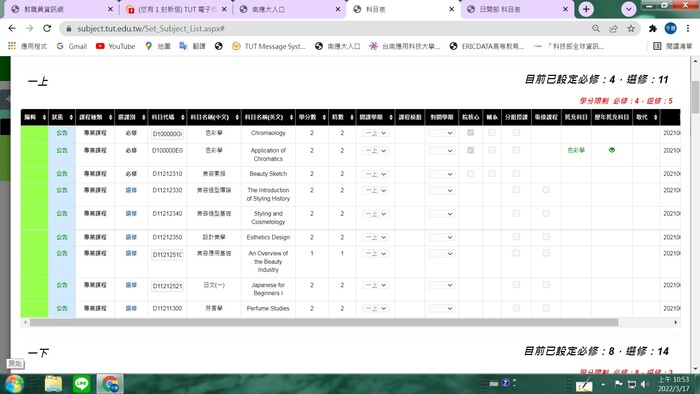Open LINE from the taskbar
The image size is (700, 394).
[x=81, y=384]
